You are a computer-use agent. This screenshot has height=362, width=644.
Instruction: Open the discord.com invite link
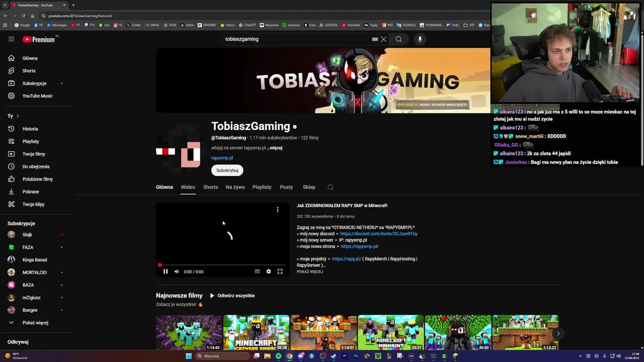click(x=379, y=234)
